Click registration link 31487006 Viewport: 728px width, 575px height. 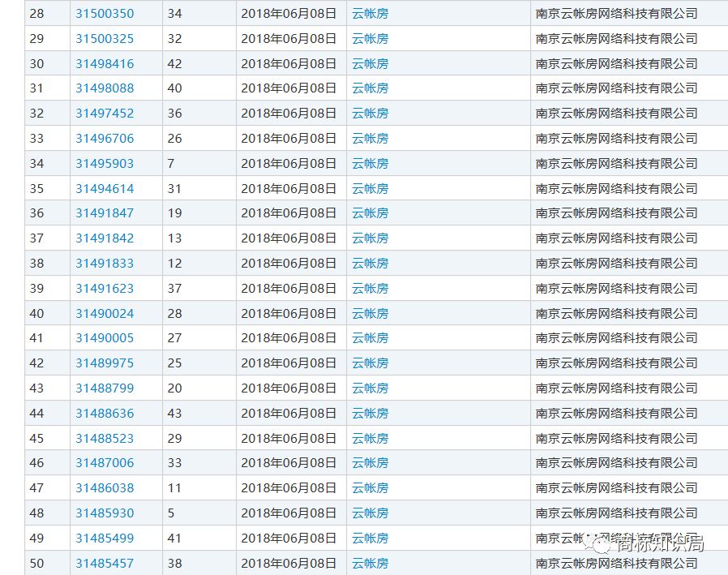click(x=105, y=463)
